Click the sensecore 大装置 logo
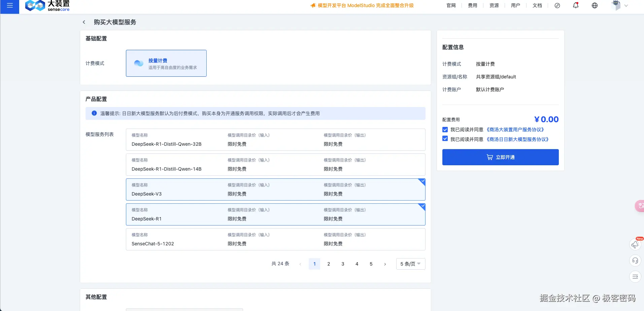The image size is (644, 311). tap(47, 5)
